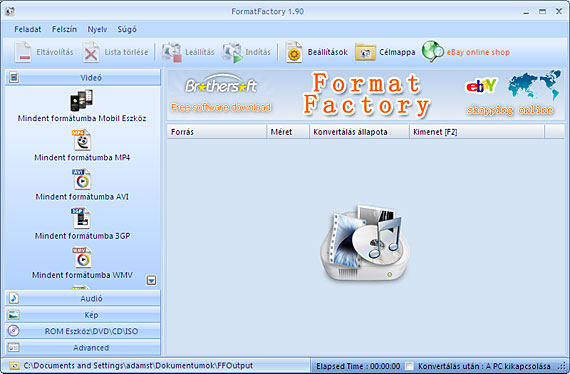
Task: Click the Elapsed Time status text
Action: (x=358, y=366)
